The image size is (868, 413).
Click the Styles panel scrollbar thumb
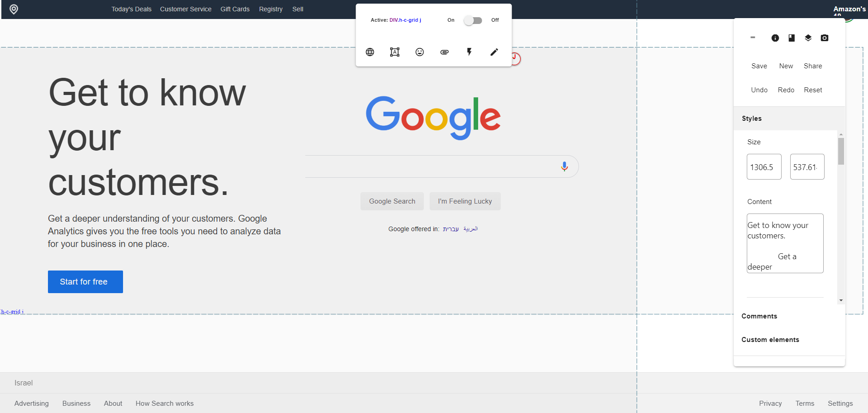(841, 151)
